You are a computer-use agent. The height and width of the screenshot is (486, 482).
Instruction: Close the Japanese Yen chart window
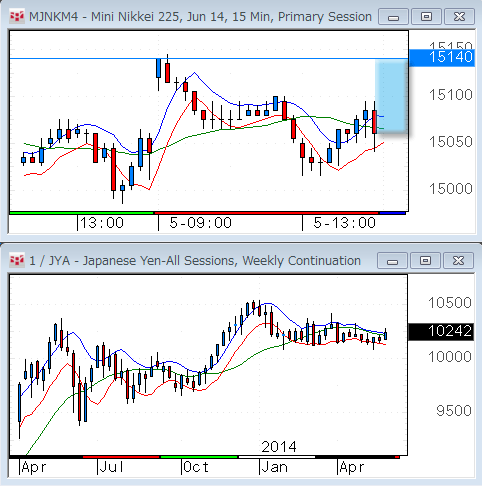(458, 260)
